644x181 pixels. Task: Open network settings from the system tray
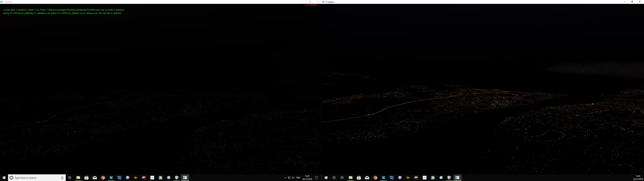289,178
